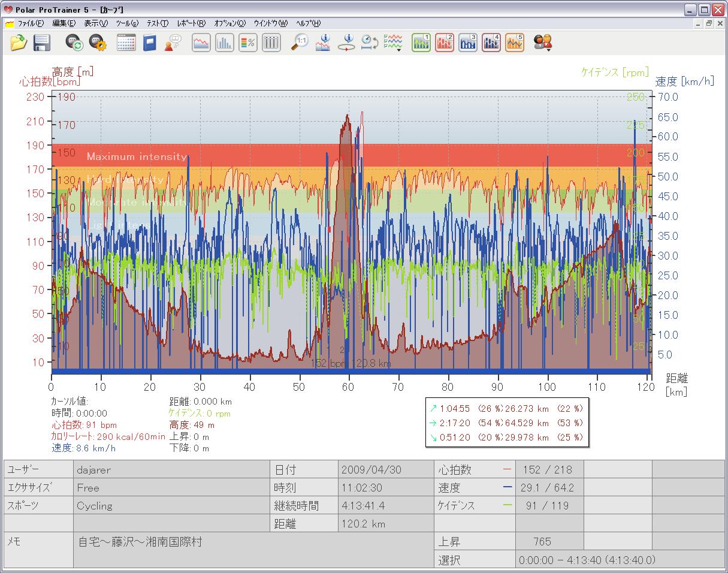Open the ファイル(F) menu
The width and height of the screenshot is (728, 573).
tap(31, 23)
